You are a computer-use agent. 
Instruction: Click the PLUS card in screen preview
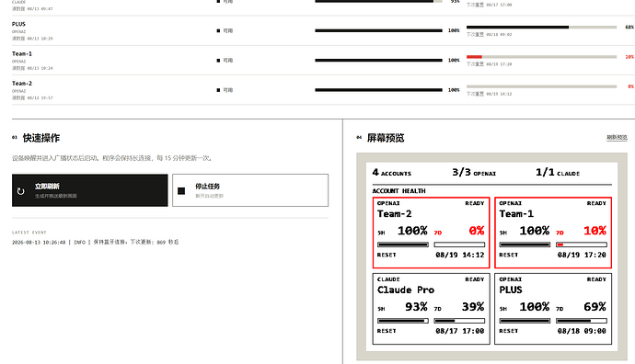pyautogui.click(x=553, y=309)
